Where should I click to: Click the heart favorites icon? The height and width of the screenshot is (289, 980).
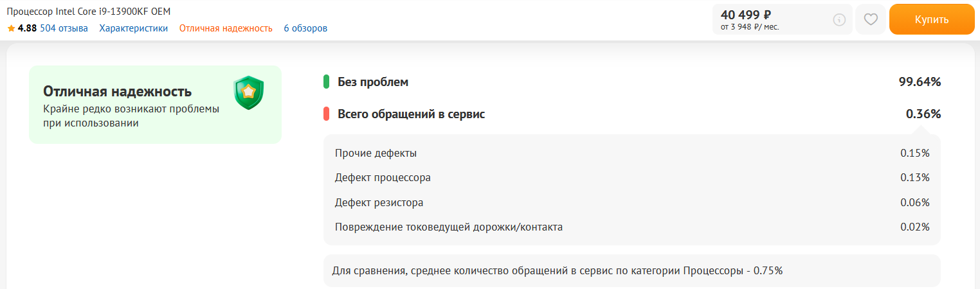[871, 19]
